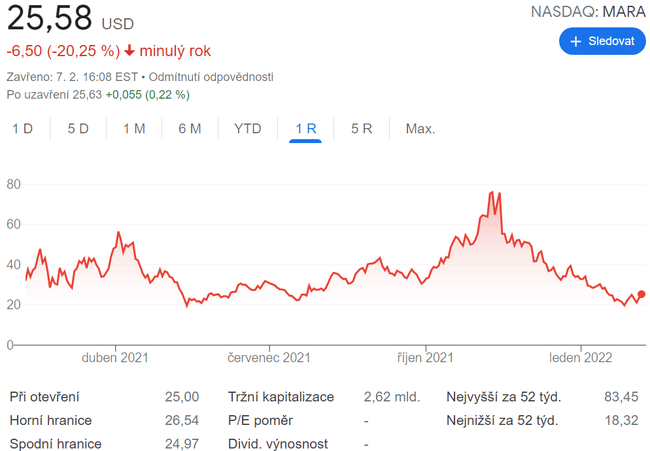Select the active 1 R tab

(306, 128)
